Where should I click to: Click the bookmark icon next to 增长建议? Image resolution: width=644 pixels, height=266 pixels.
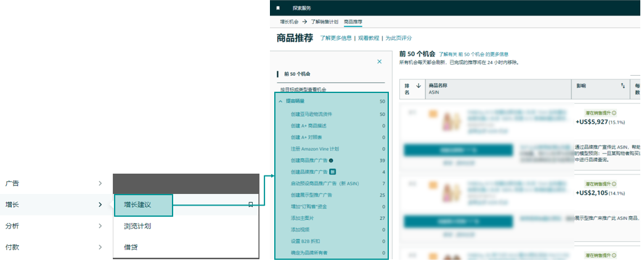[251, 204]
